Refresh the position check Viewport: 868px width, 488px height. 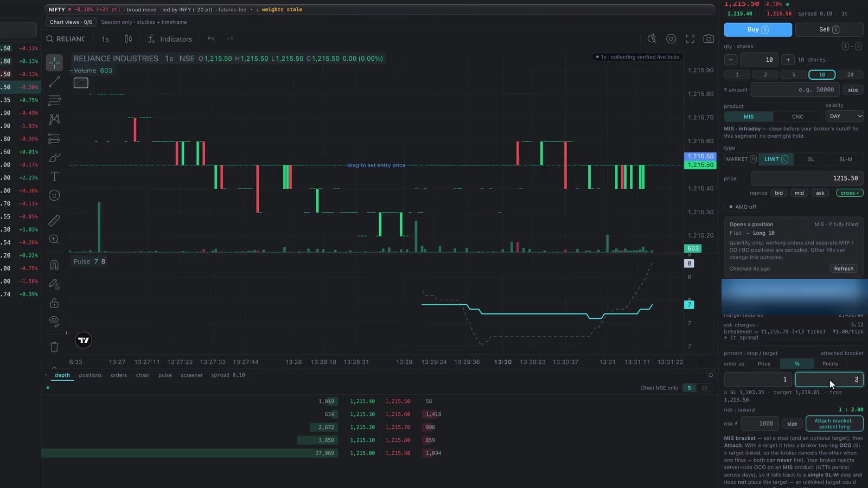(x=844, y=268)
